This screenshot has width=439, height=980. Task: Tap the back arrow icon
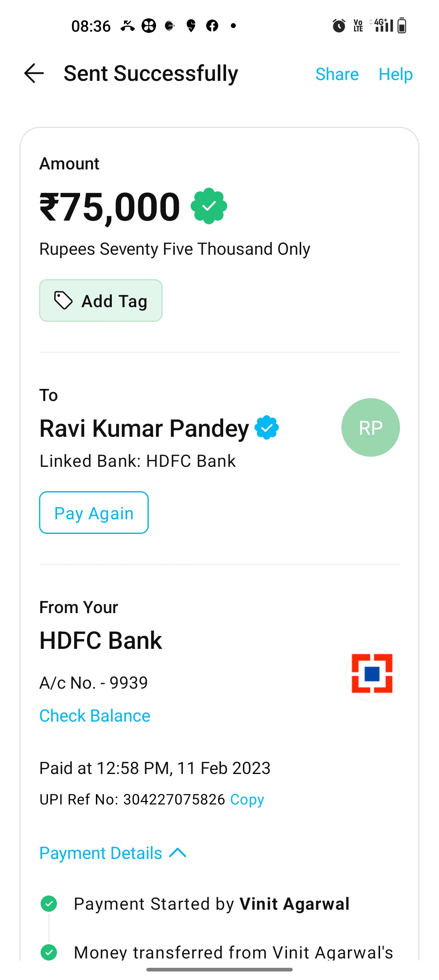[34, 74]
